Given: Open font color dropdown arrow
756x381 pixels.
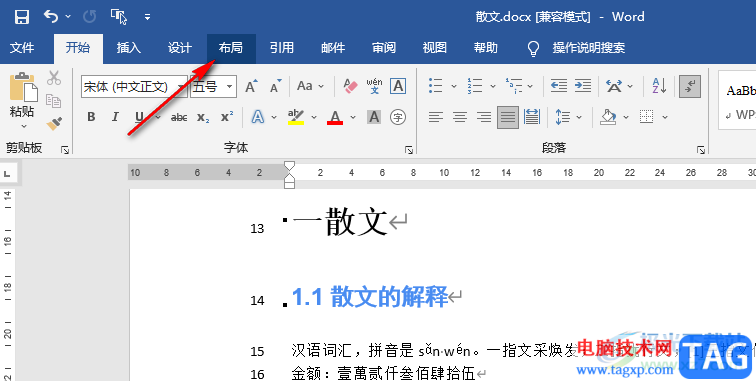Looking at the screenshot, I should 353,117.
